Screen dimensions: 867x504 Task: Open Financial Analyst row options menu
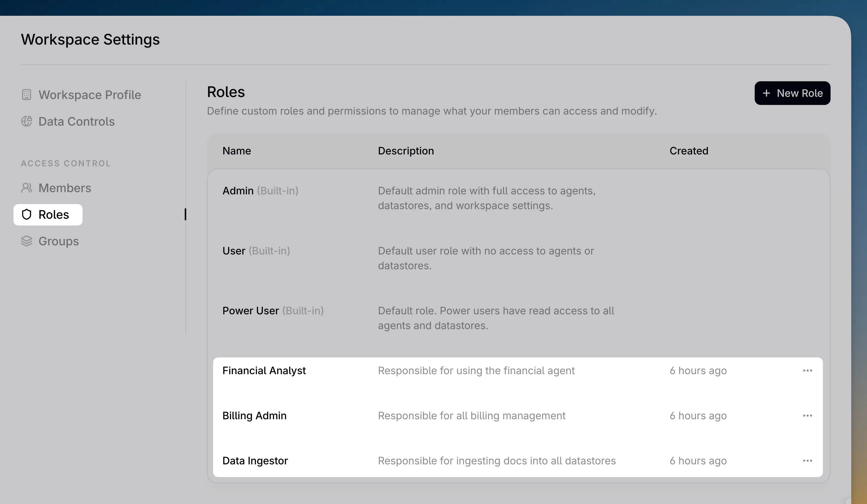(807, 370)
